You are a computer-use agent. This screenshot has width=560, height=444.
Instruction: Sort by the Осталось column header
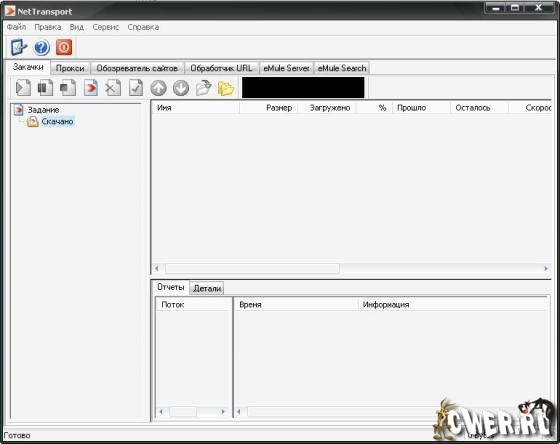click(479, 108)
